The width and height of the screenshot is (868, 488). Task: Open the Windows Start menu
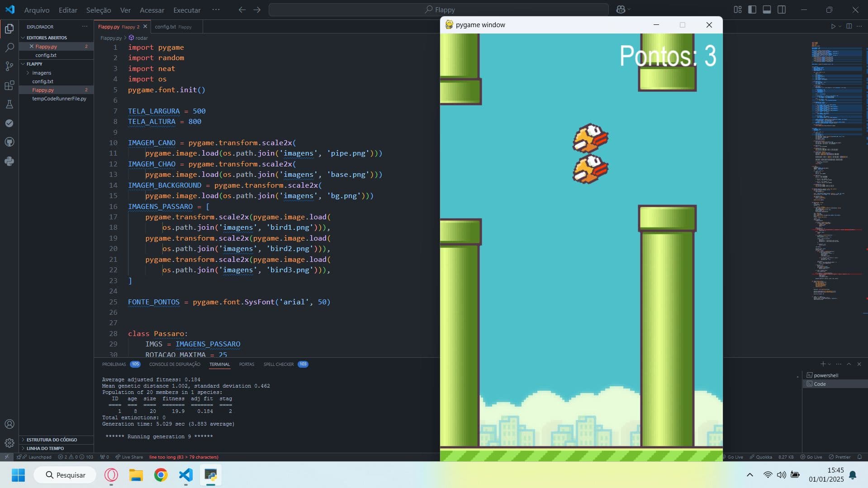point(18,475)
